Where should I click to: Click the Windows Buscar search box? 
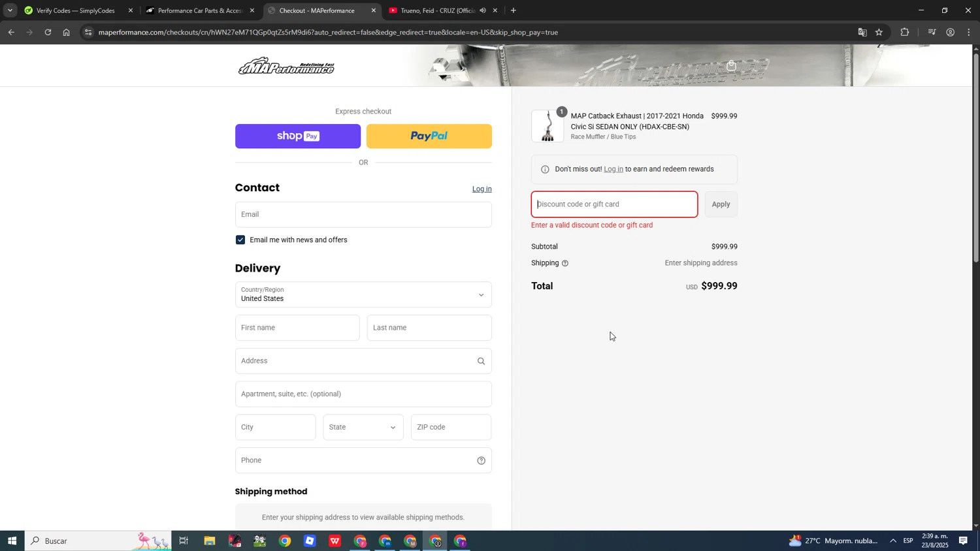pyautogui.click(x=98, y=541)
